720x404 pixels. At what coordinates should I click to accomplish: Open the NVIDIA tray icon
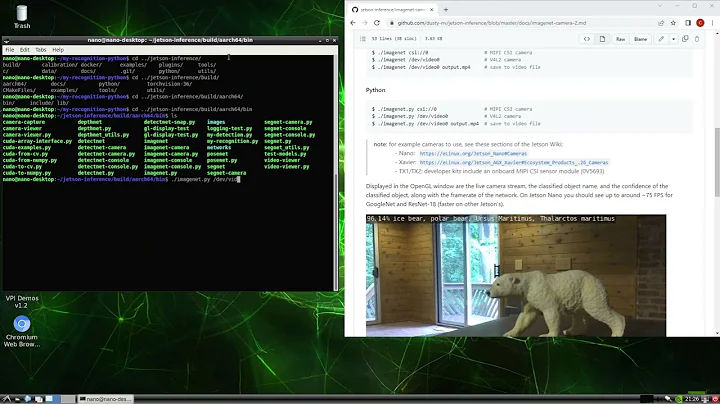(x=679, y=399)
